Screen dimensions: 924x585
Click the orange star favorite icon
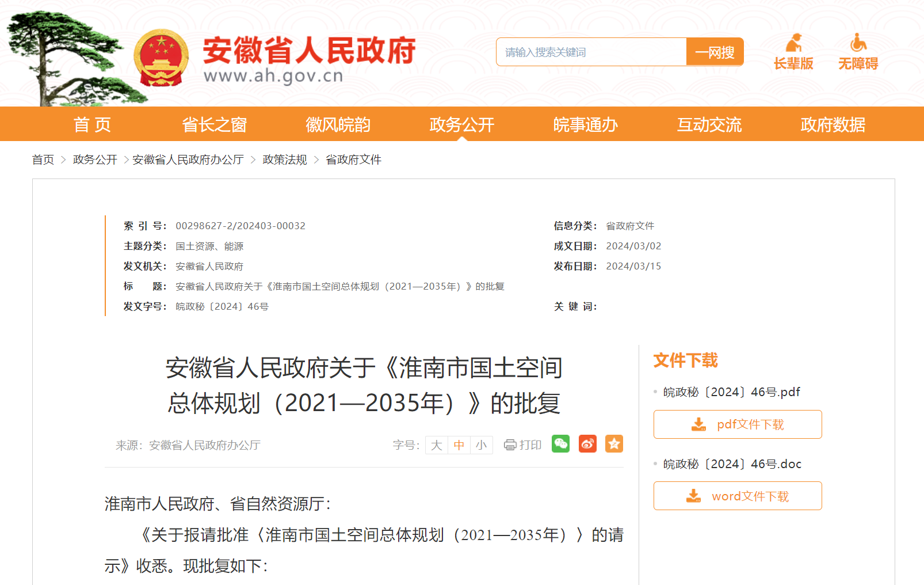[x=614, y=444]
